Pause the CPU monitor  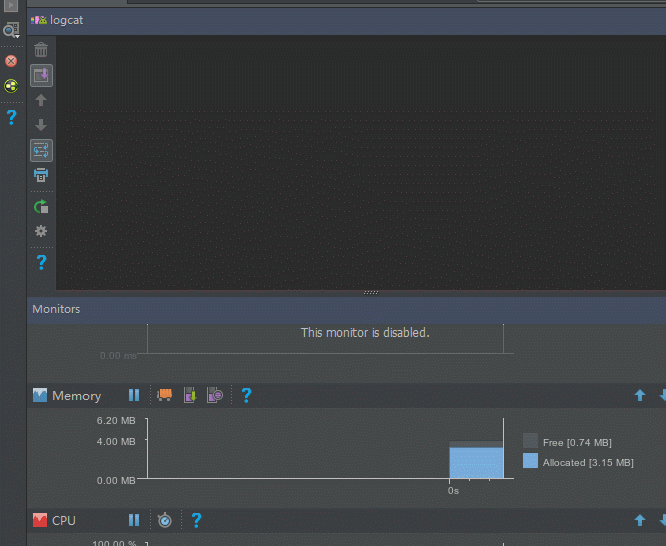point(134,521)
